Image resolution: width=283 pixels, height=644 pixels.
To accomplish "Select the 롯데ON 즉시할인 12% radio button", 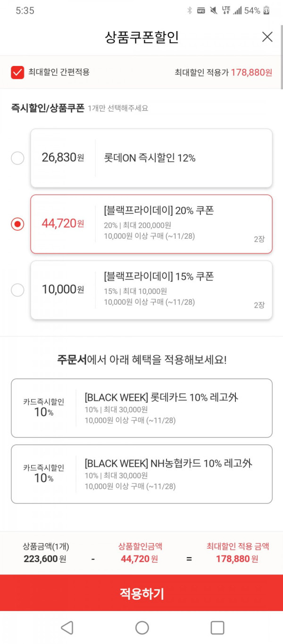I will pyautogui.click(x=17, y=158).
